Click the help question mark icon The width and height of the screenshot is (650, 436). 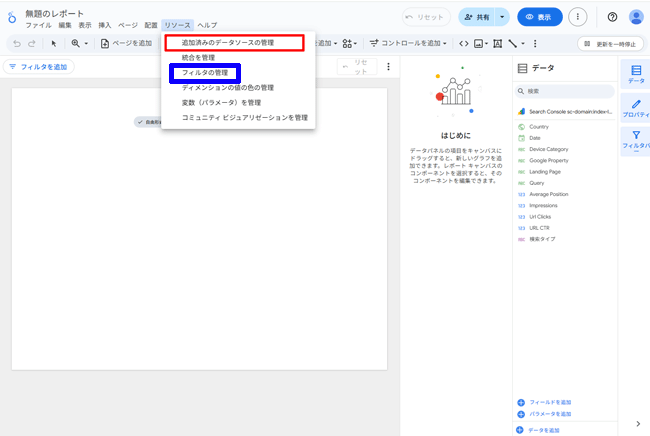point(612,17)
